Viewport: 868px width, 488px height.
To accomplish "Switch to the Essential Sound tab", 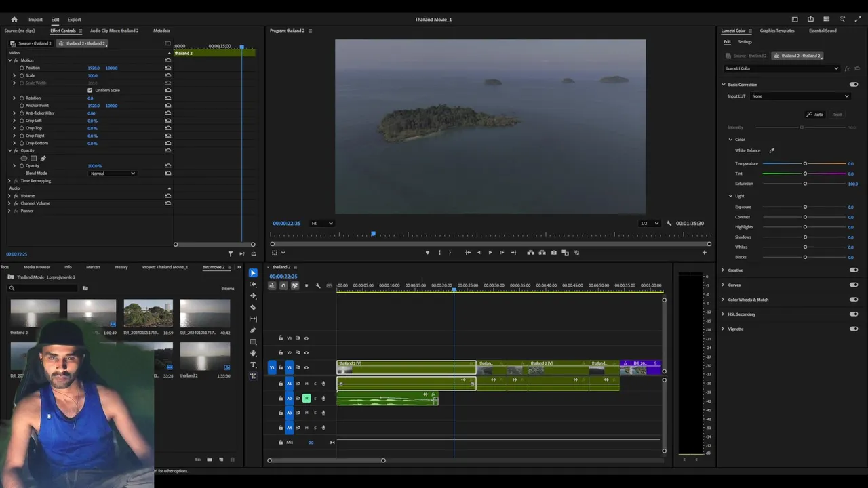I will pyautogui.click(x=822, y=30).
